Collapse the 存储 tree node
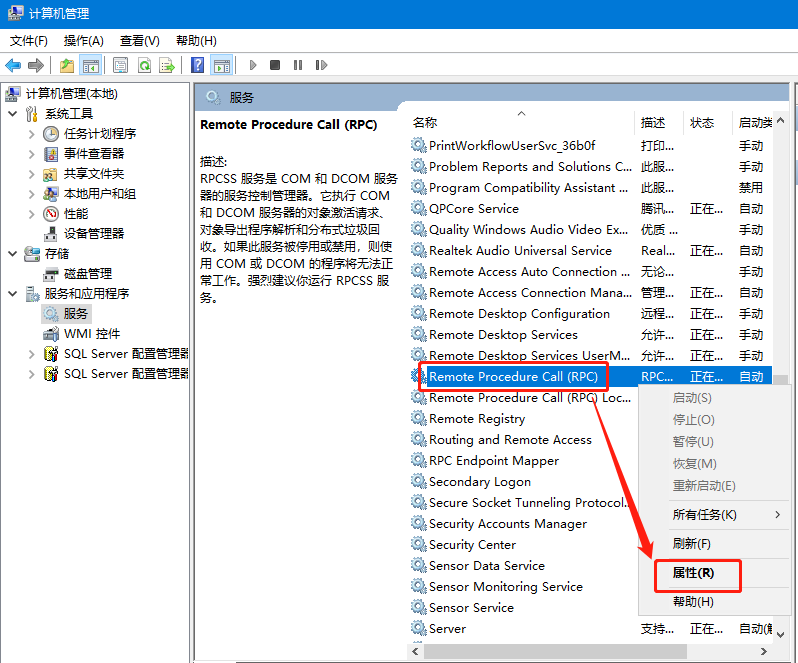Viewport: 798px width, 663px height. [x=13, y=254]
